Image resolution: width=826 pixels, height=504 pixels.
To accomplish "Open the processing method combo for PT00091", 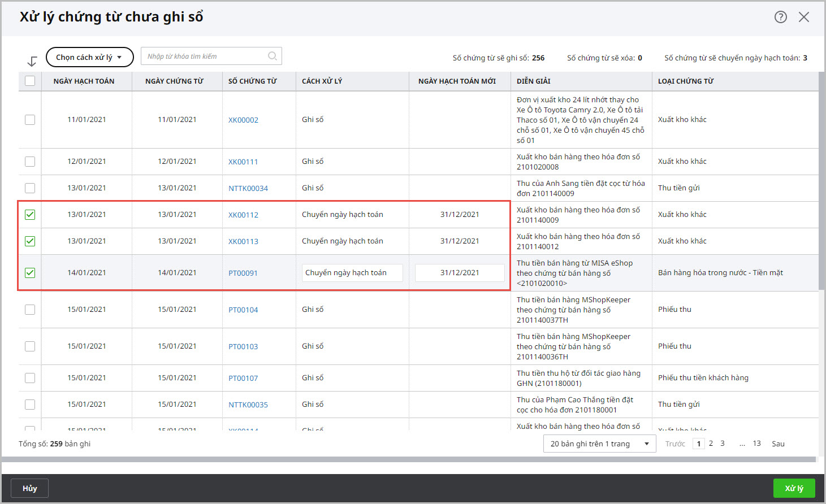I will pyautogui.click(x=352, y=273).
